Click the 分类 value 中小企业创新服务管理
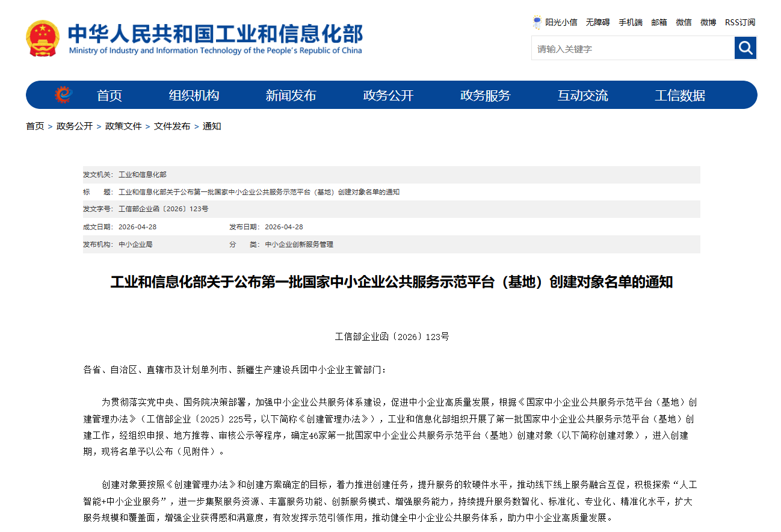 [x=299, y=244]
